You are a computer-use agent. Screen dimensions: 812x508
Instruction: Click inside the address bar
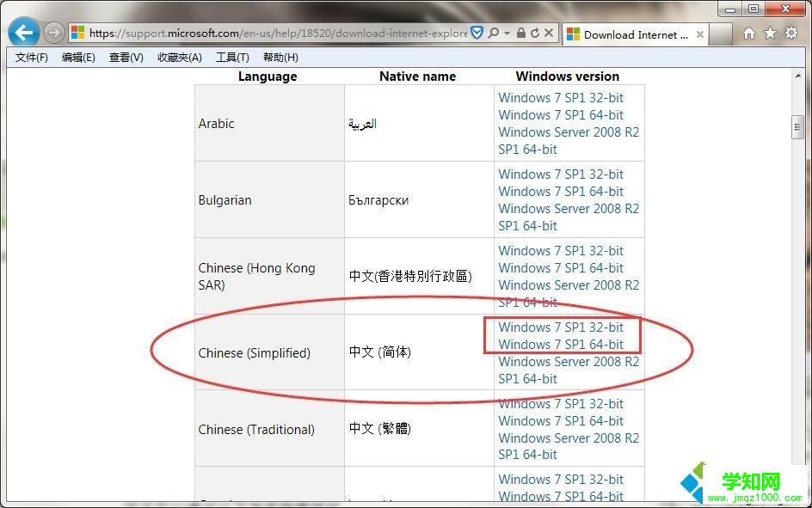point(258,33)
